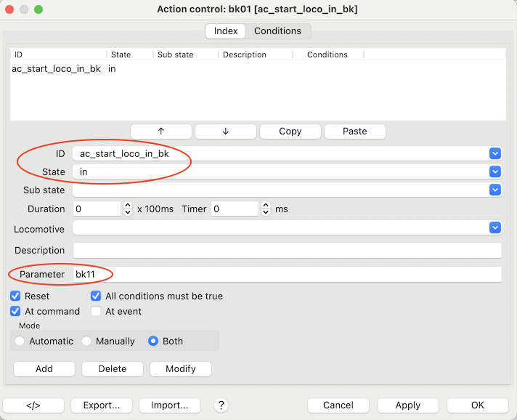Move action up with up arrow

click(161, 132)
